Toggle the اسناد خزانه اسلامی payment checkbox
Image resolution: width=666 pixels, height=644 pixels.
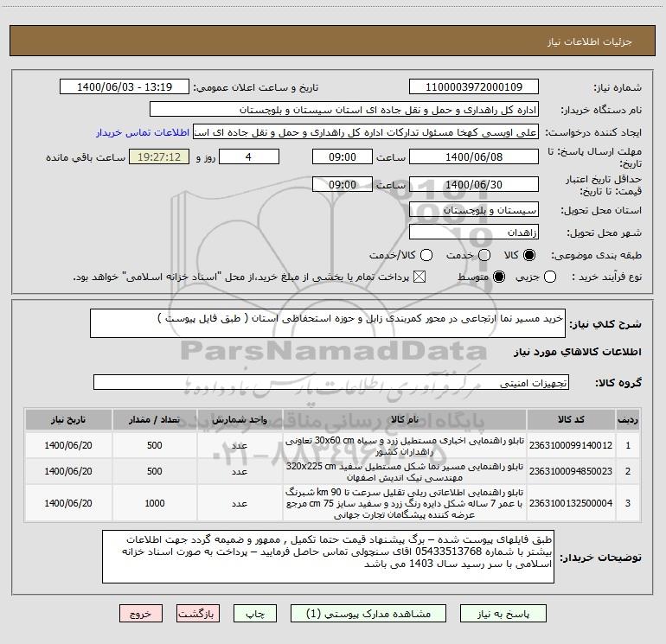click(x=419, y=277)
